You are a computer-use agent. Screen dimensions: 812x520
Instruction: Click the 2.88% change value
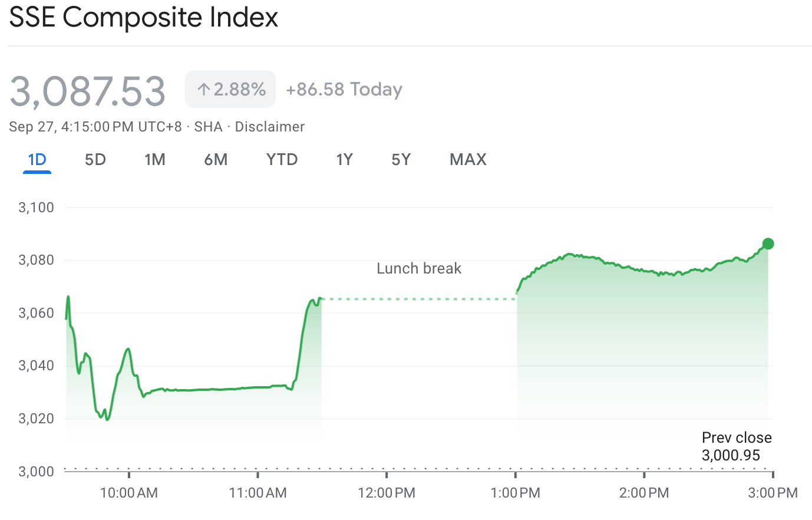(x=240, y=90)
